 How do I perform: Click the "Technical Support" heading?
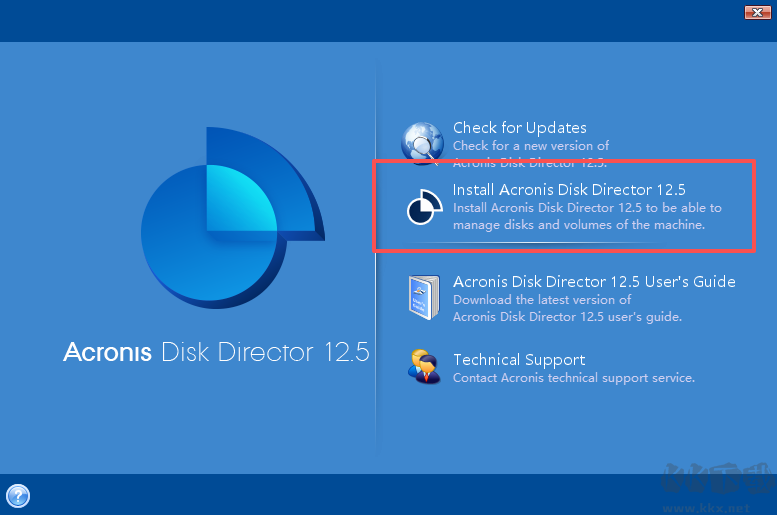pos(519,360)
